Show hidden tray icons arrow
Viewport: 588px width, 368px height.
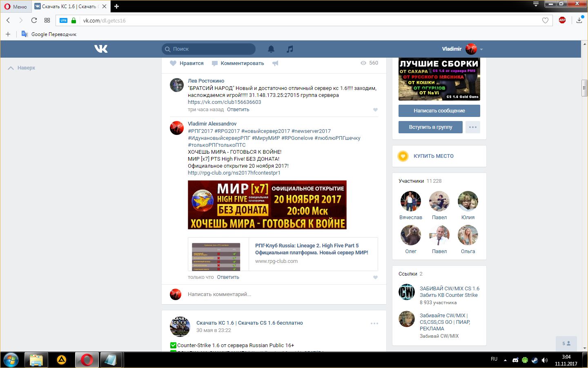pyautogui.click(x=505, y=360)
